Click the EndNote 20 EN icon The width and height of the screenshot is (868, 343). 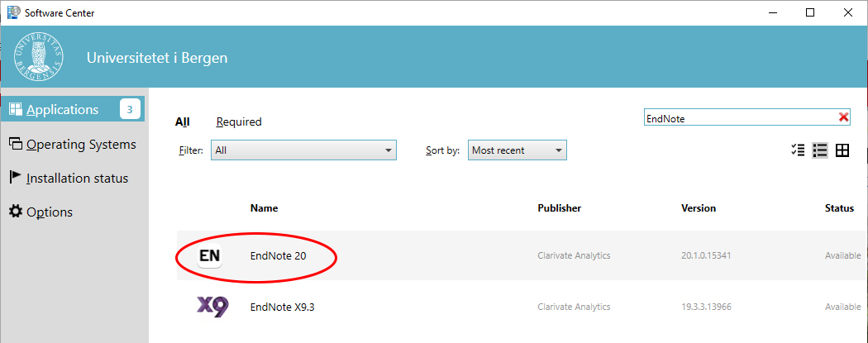click(210, 255)
